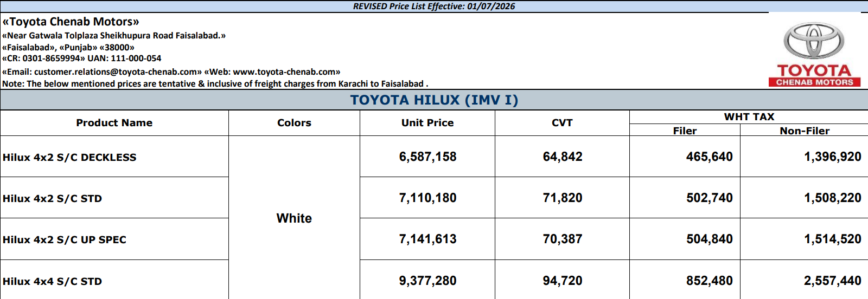
Task: Click the Non-Filer sub-header
Action: click(x=805, y=131)
